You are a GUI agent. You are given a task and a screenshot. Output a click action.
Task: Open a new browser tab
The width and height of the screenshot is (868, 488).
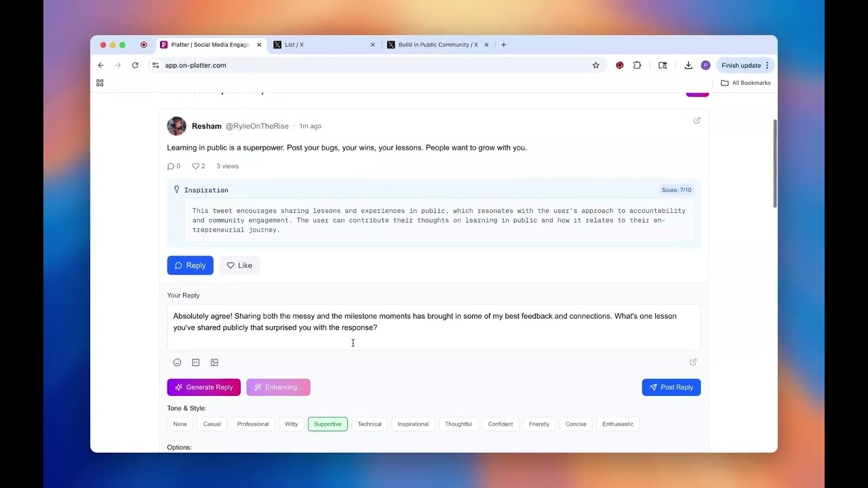click(x=503, y=45)
